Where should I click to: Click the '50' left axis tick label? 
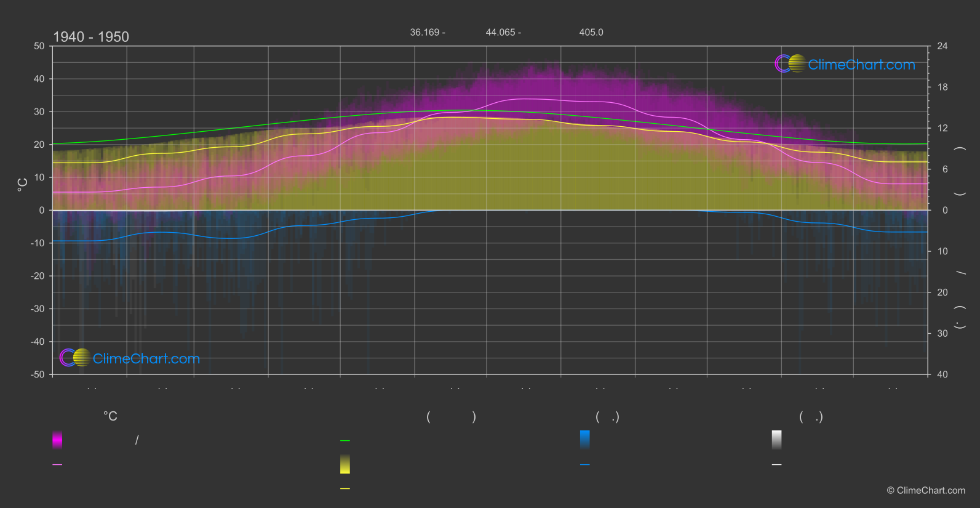pos(39,46)
